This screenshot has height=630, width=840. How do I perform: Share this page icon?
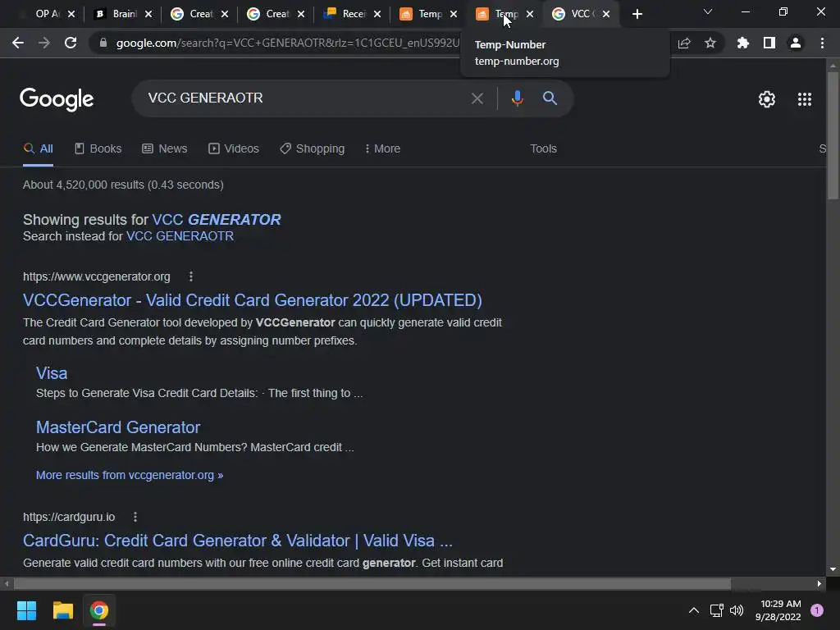(684, 43)
